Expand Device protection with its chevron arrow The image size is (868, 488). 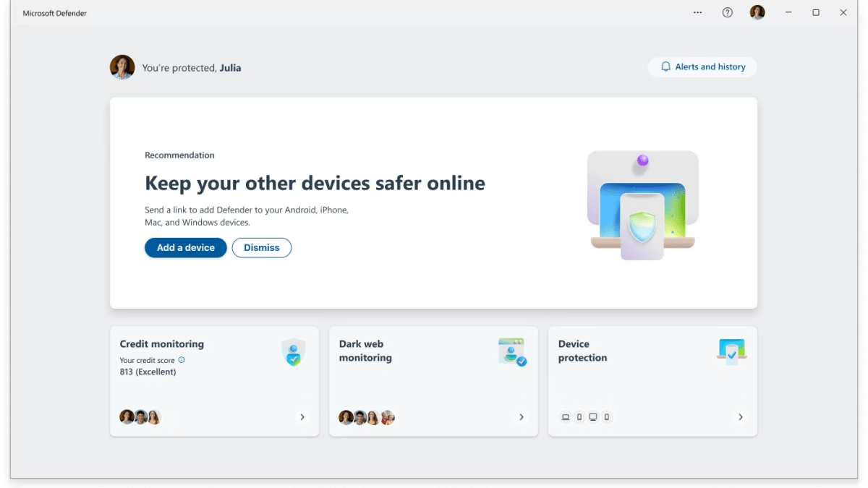[x=741, y=417]
